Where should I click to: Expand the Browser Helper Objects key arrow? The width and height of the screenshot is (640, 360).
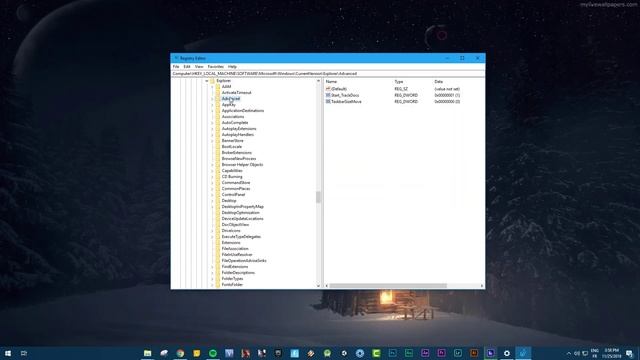212,165
